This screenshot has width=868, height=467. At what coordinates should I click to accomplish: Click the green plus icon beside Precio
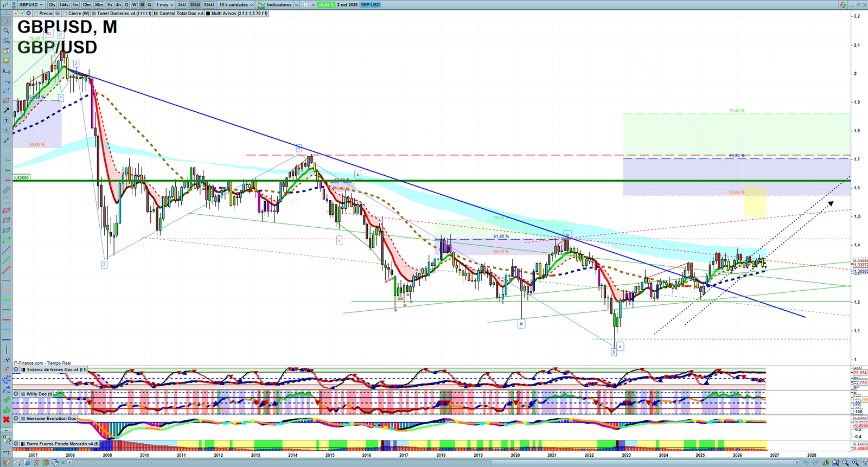click(x=22, y=13)
